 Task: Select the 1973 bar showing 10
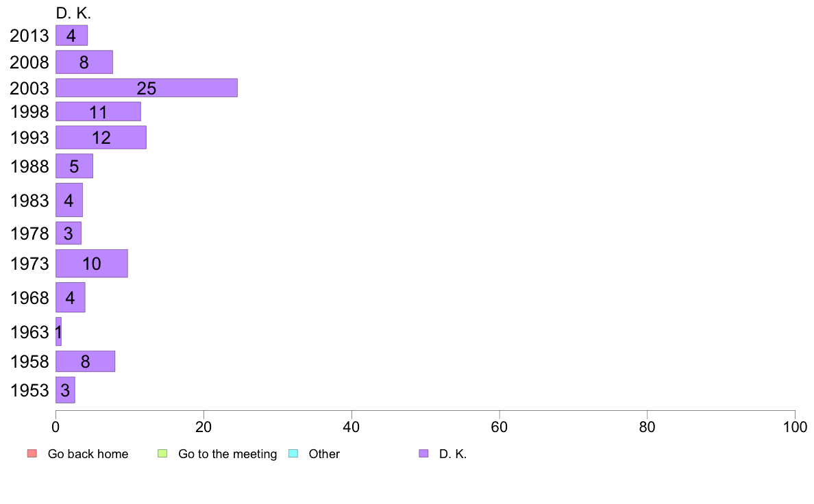[x=91, y=264]
